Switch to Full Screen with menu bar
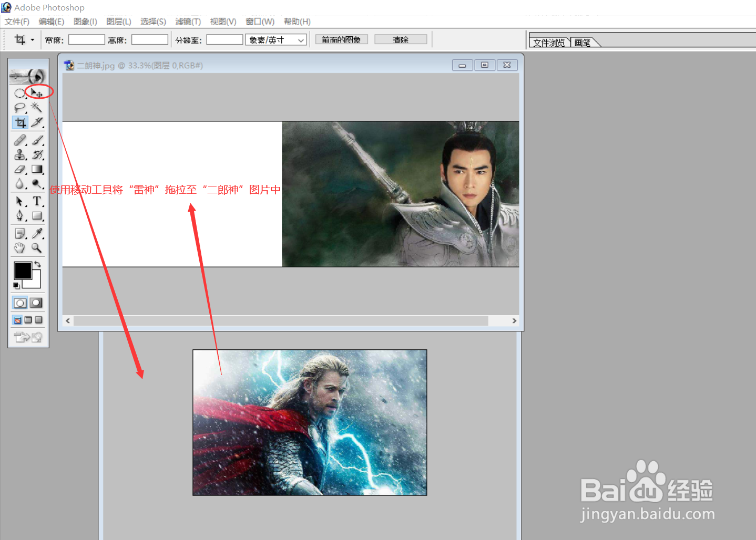 (x=28, y=320)
